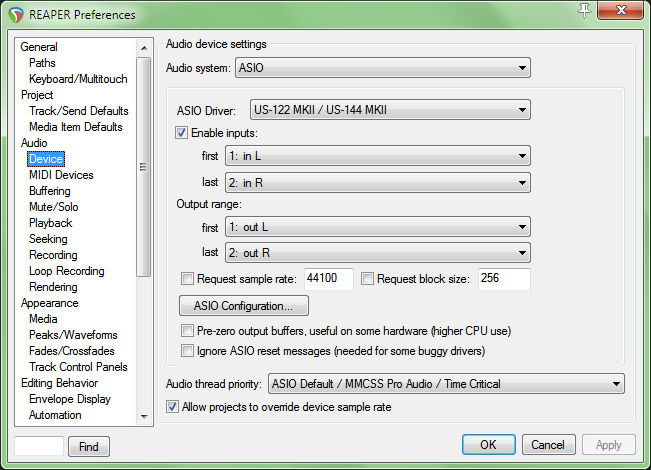Enable the Request sample rate checkbox
Screen dimensions: 651x470
pos(187,279)
